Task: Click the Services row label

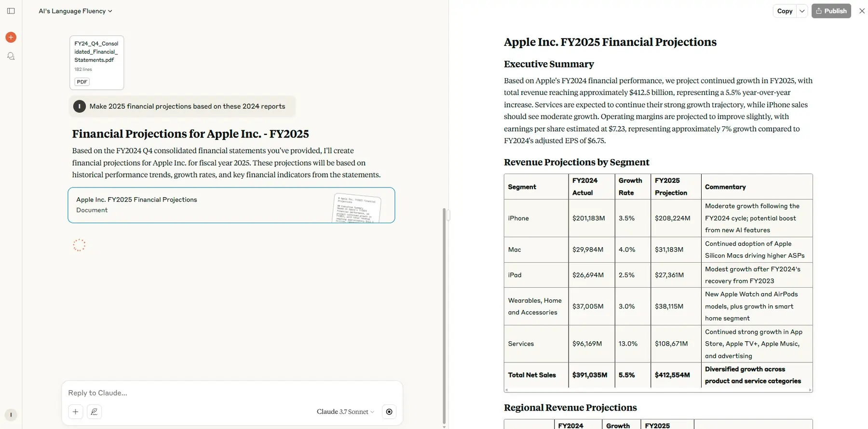Action: coord(521,344)
